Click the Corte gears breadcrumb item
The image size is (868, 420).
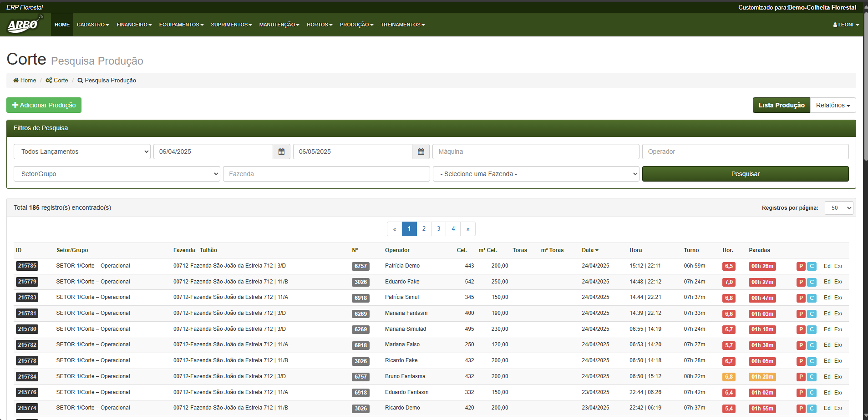point(57,81)
